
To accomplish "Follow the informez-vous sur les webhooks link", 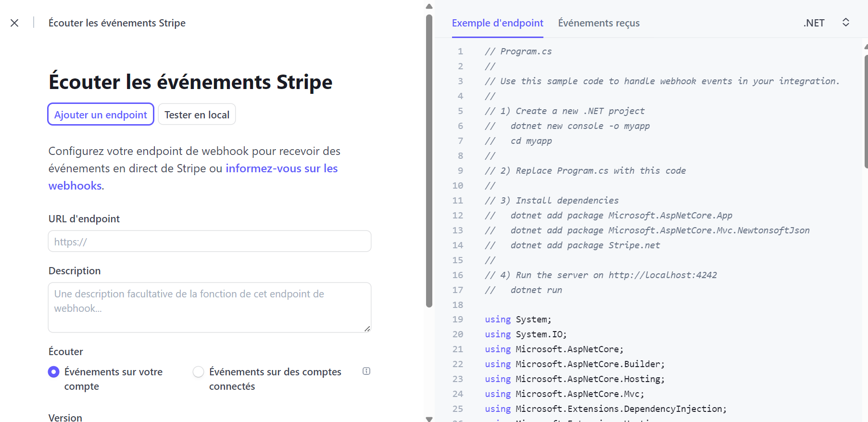I will (x=281, y=168).
